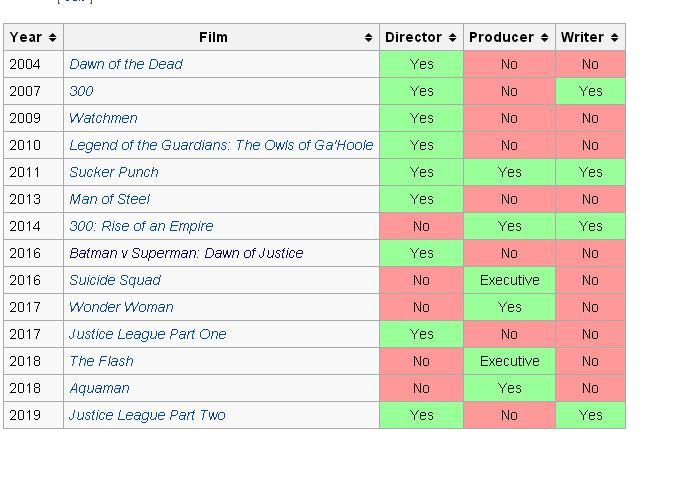Click the Year column header text
685x483 pixels.
point(26,38)
